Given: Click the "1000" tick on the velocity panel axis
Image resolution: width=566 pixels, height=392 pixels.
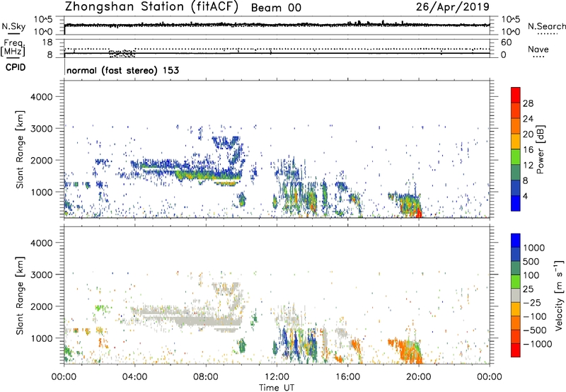Looking at the screenshot, I should pyautogui.click(x=41, y=338).
